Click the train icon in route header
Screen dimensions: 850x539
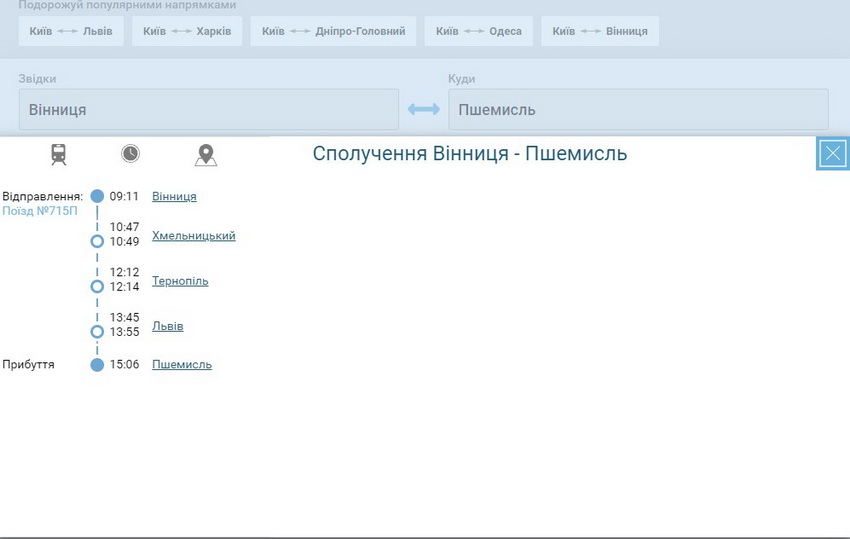[59, 154]
